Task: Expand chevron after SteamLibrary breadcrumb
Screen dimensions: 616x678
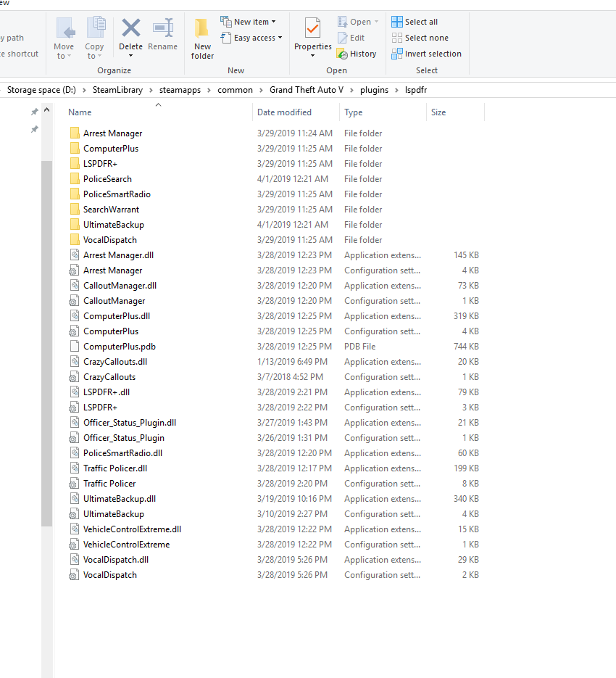Action: pyautogui.click(x=151, y=90)
